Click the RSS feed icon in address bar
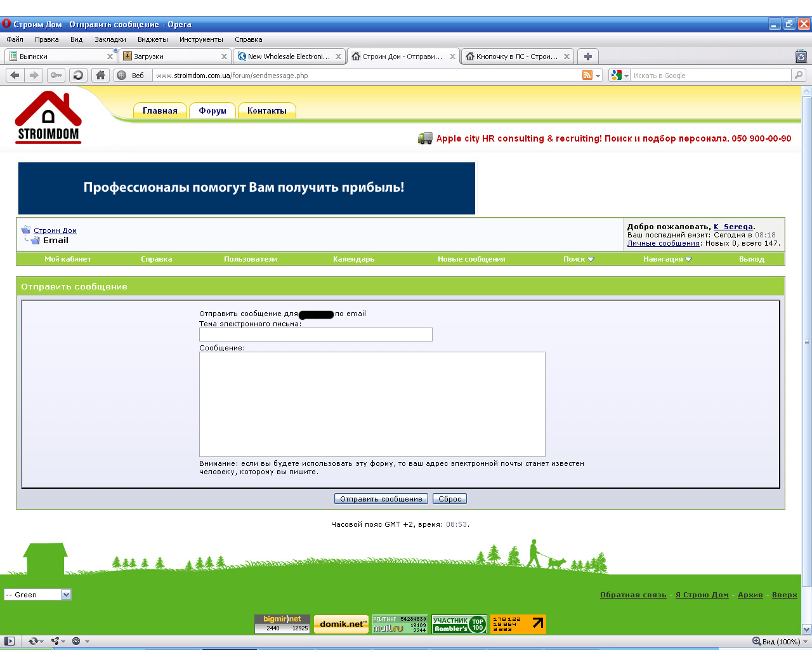This screenshot has height=650, width=812. click(587, 75)
